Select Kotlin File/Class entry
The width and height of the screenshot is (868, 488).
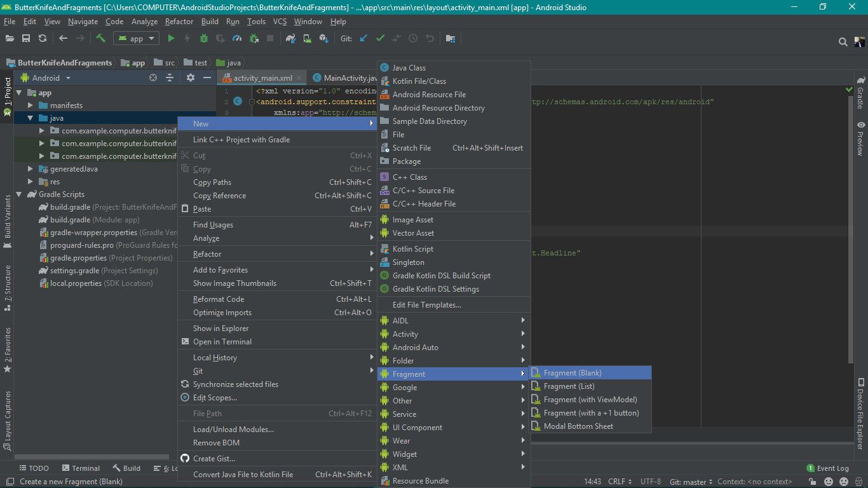(454, 81)
